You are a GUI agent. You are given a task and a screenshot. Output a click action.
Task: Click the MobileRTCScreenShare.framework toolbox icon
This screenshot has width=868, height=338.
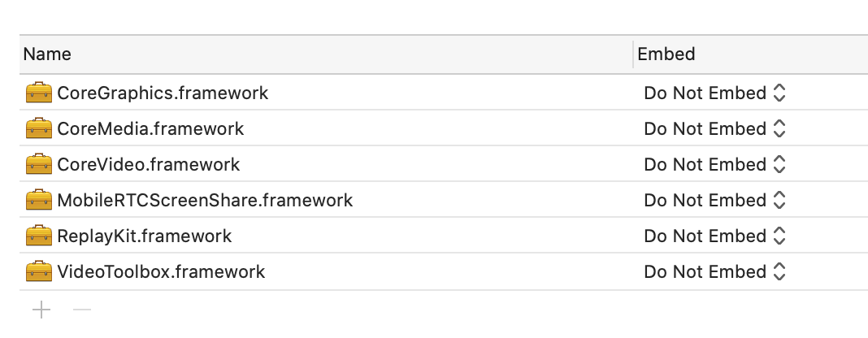pyautogui.click(x=39, y=200)
